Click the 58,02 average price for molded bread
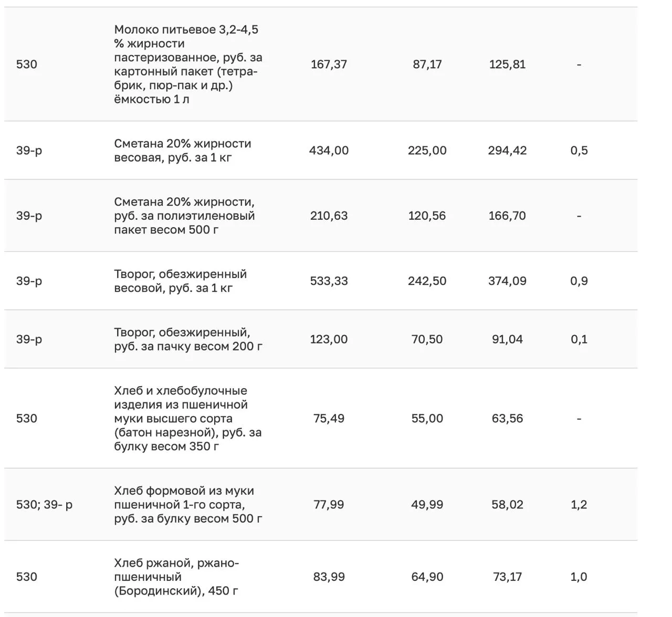 pos(507,505)
